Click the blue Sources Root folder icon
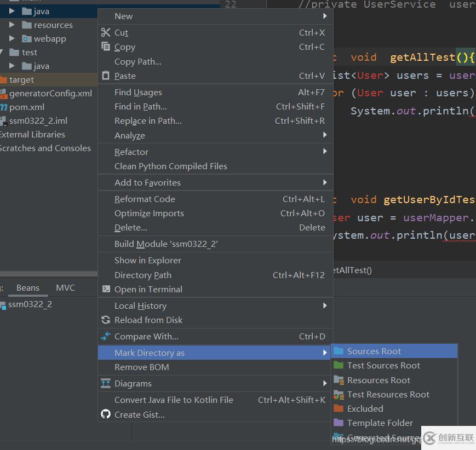The width and height of the screenshot is (476, 450). (339, 351)
